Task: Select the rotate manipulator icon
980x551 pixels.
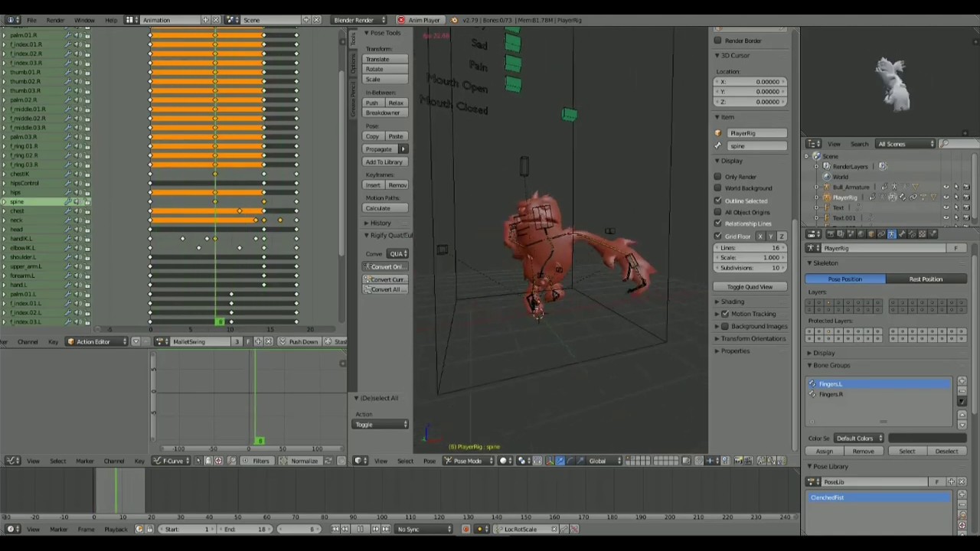Action: point(570,461)
